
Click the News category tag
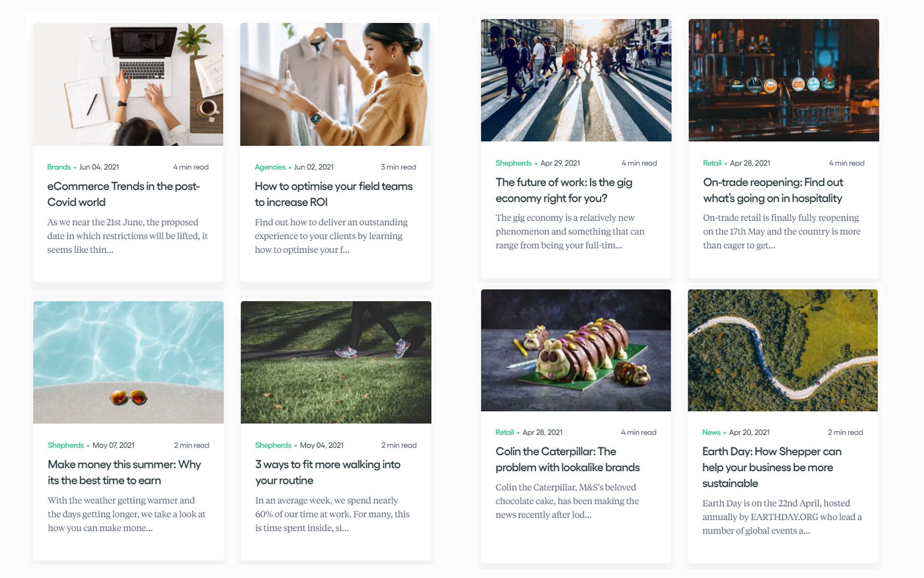tap(711, 433)
